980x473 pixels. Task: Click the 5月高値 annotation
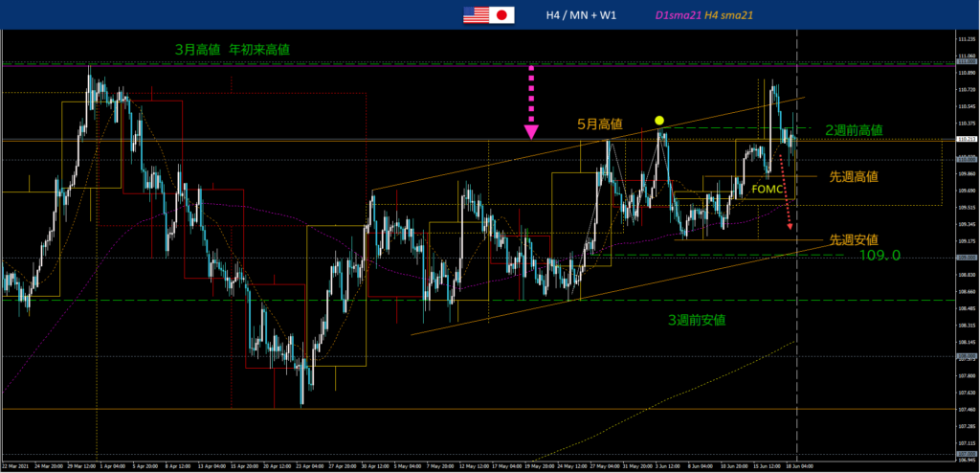(x=599, y=124)
